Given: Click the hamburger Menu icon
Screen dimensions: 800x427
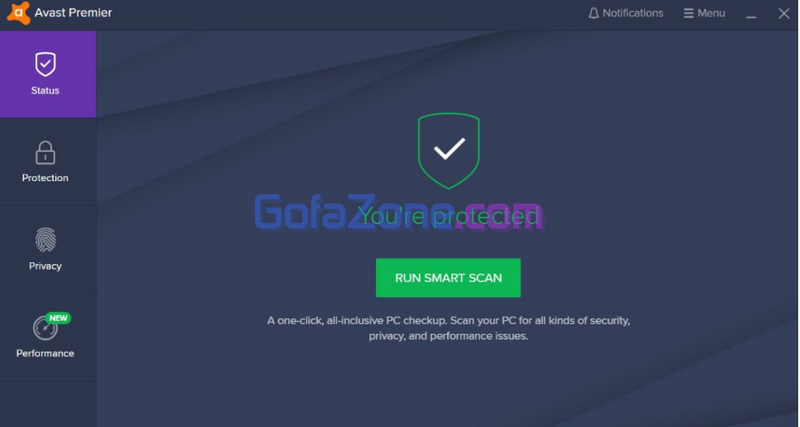Looking at the screenshot, I should 689,13.
